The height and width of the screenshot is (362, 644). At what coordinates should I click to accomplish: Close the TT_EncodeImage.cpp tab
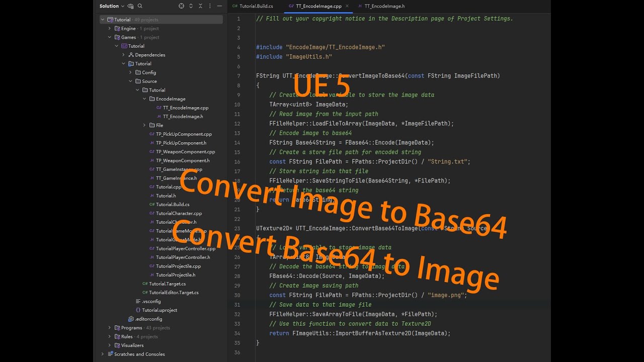tap(347, 6)
